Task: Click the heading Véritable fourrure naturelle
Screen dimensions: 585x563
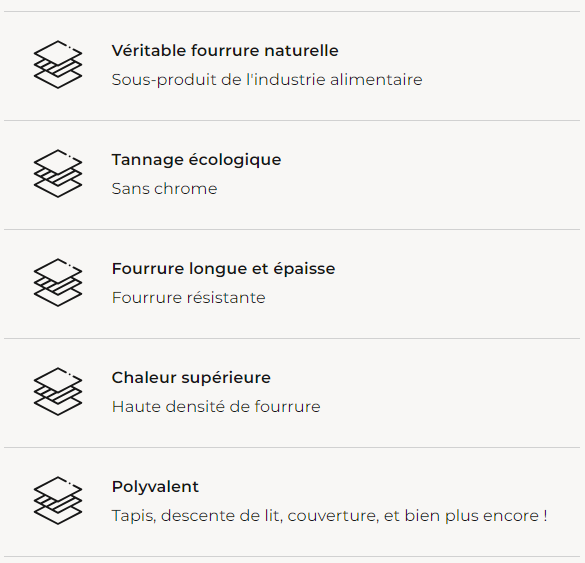Action: [x=225, y=51]
